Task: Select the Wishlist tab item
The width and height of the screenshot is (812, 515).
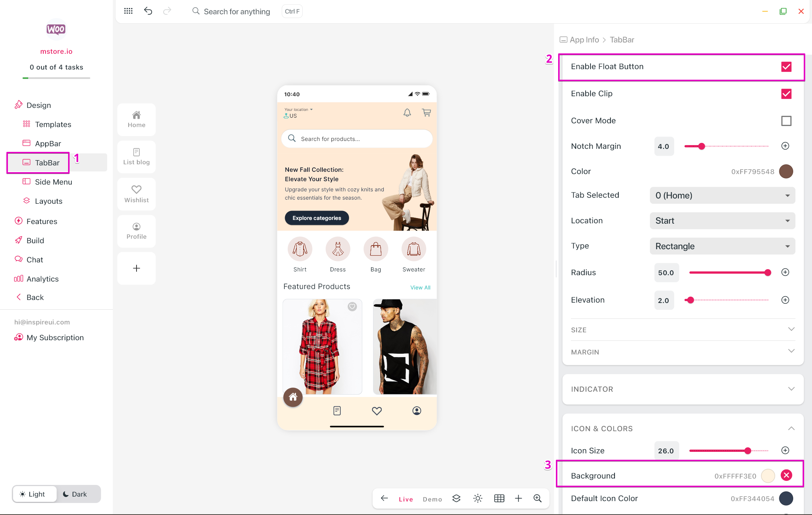Action: click(137, 194)
